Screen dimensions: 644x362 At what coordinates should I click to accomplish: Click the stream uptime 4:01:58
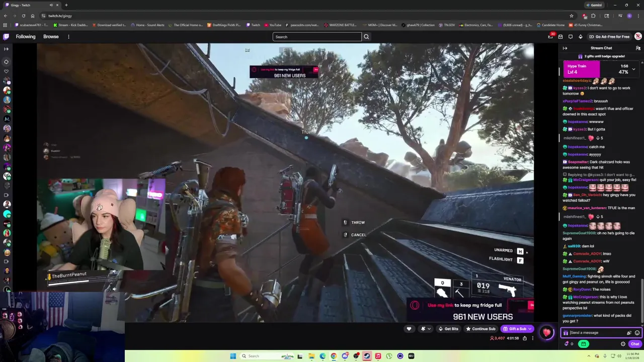(x=512, y=338)
